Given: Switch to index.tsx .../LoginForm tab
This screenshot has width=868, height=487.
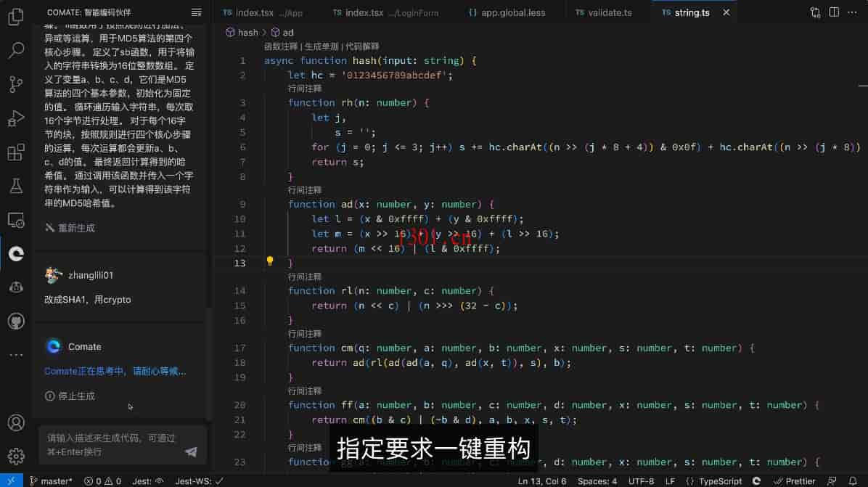Looking at the screenshot, I should 385,12.
